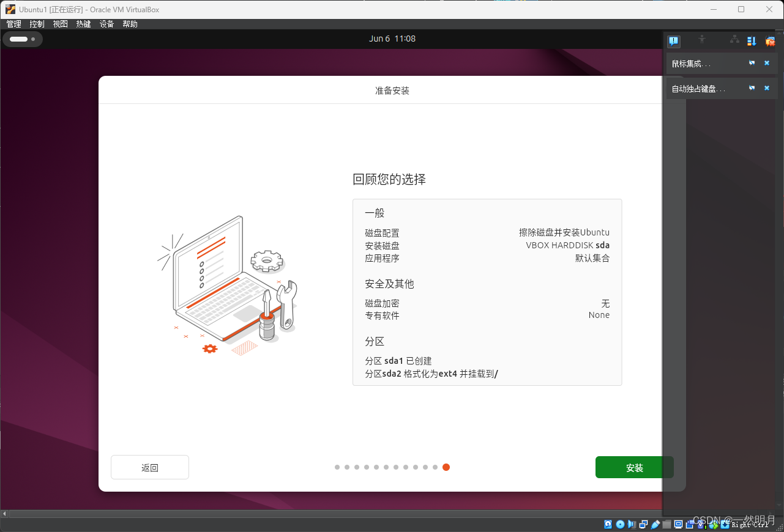The image size is (784, 532).
Task: Click the VBOX HARDDISK sda value
Action: click(x=568, y=245)
